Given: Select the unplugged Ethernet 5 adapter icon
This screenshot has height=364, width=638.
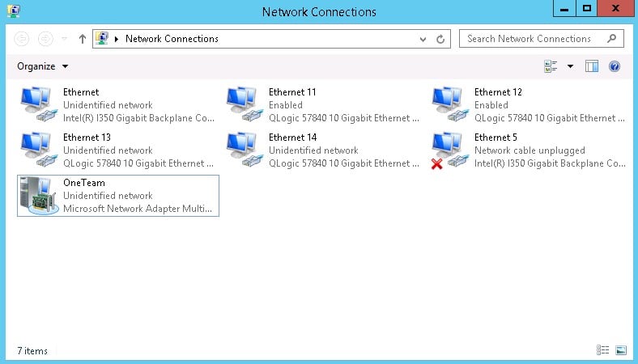Looking at the screenshot, I should 450,150.
